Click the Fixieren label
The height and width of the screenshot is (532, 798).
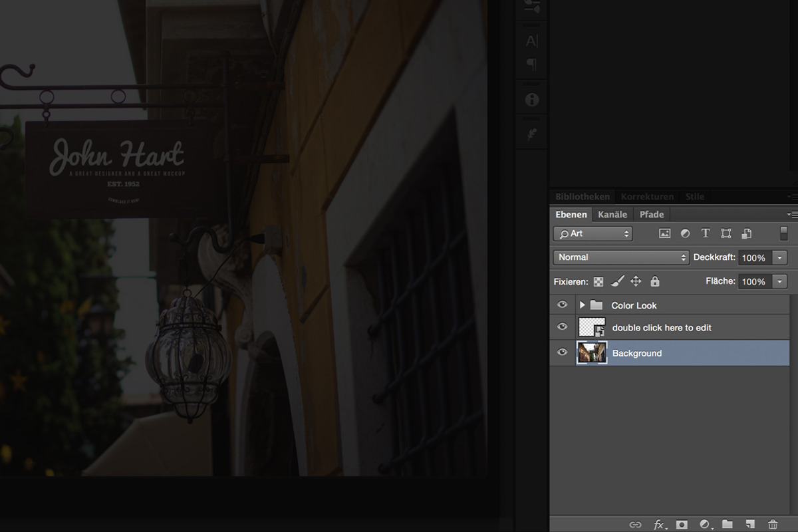571,282
